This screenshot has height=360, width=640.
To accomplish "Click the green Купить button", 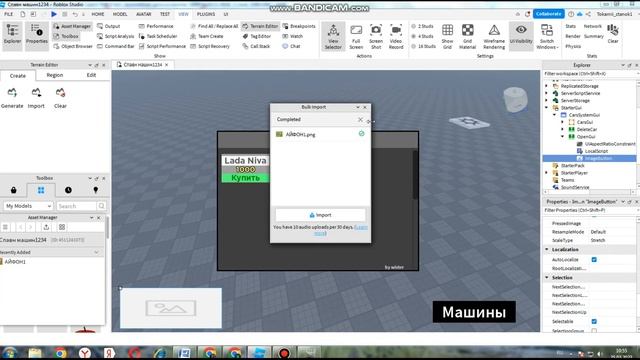I will click(x=245, y=178).
